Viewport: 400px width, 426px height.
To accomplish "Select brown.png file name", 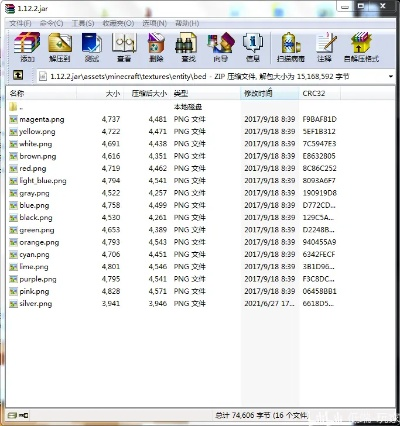I will (x=38, y=156).
